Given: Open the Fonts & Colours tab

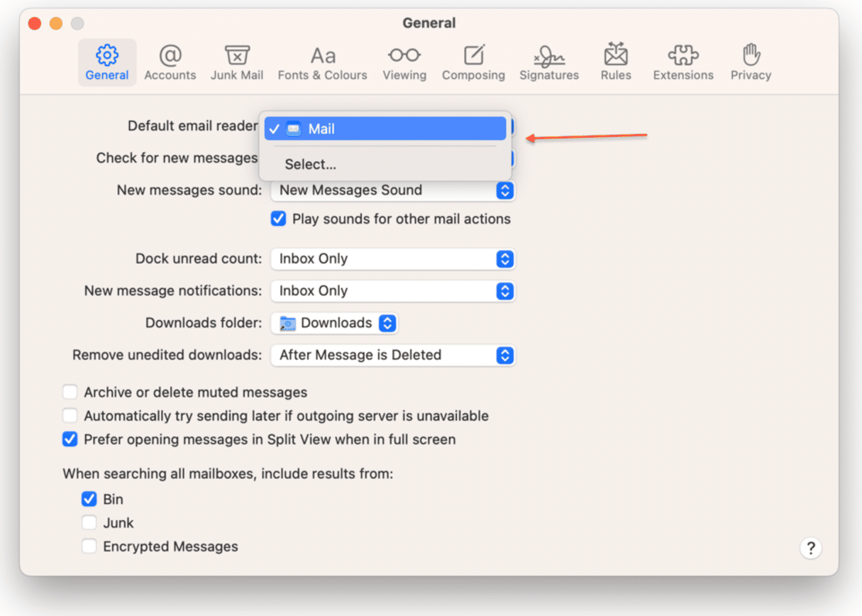Looking at the screenshot, I should (x=323, y=62).
